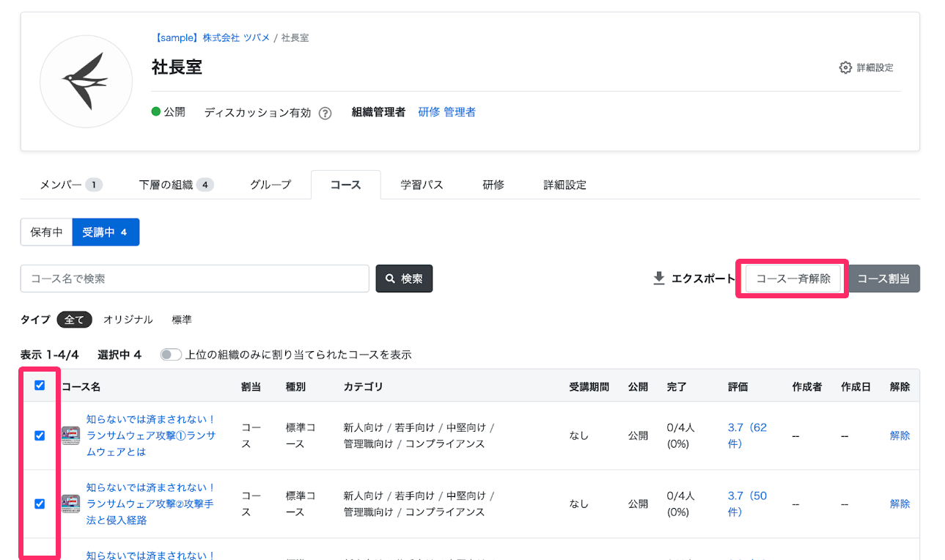Viewport: 945px width, 560px height.
Task: Click the 社長室 organization title
Action: point(177,67)
